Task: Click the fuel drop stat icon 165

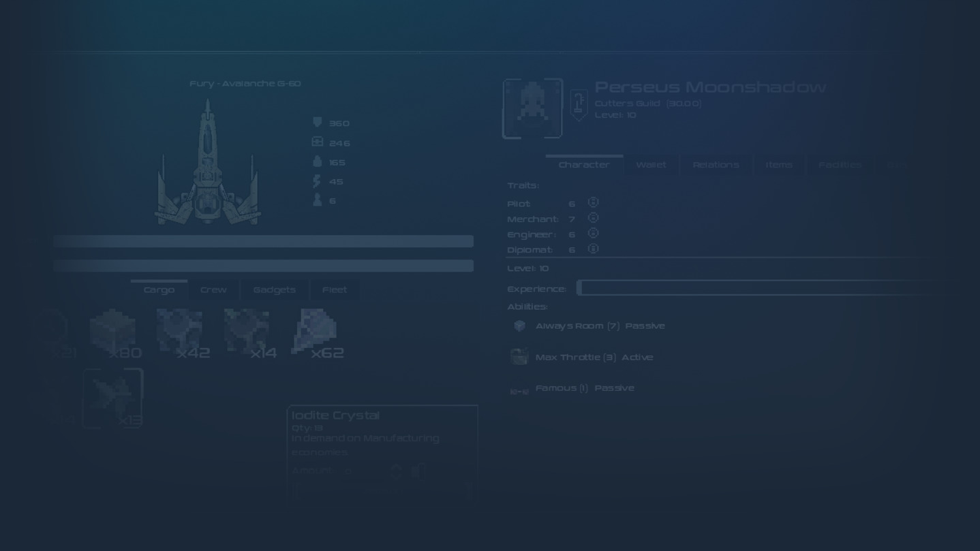Action: pyautogui.click(x=317, y=161)
